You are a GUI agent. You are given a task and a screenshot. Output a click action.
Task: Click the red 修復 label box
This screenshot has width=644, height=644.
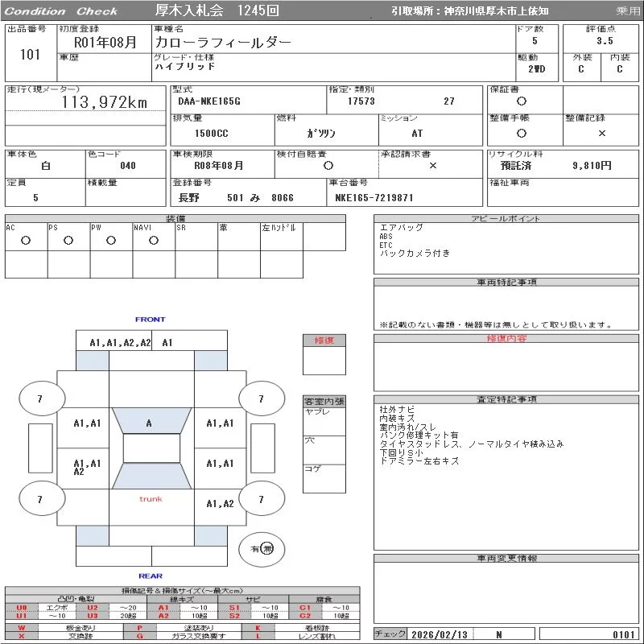(x=324, y=341)
